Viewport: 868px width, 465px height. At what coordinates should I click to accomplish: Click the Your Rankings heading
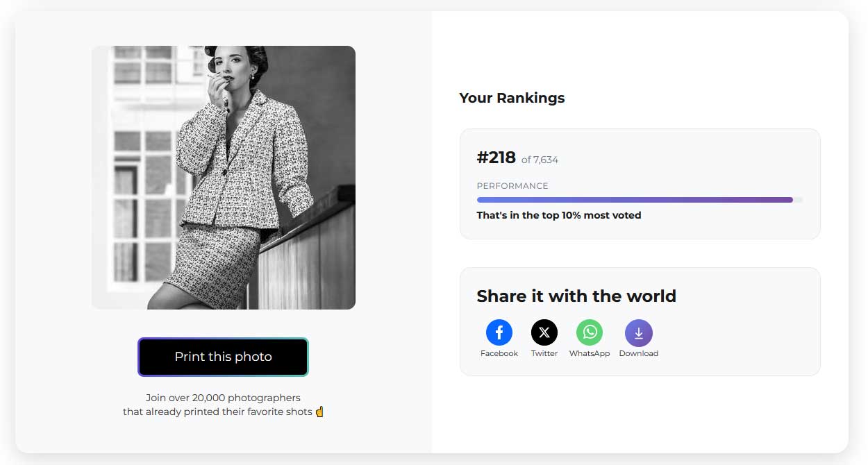[512, 98]
